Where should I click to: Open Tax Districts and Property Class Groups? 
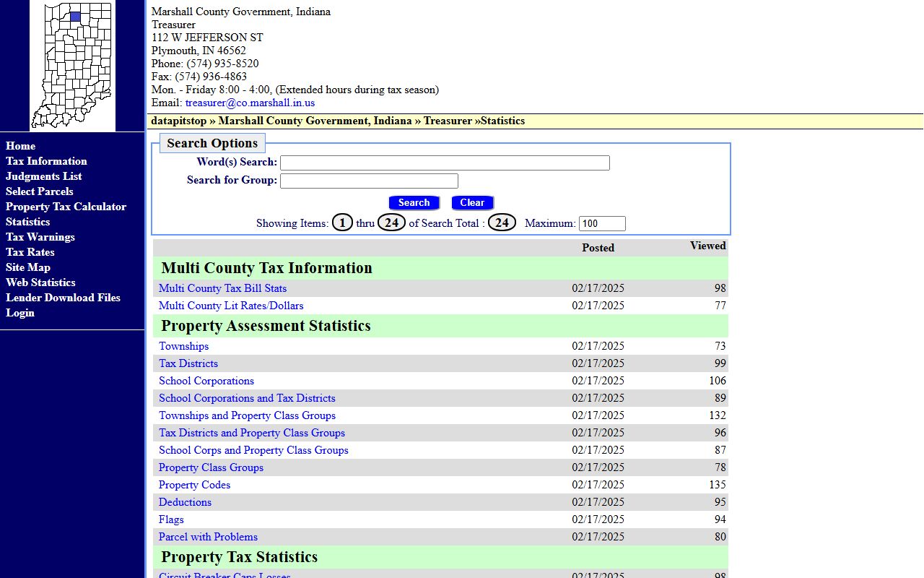[252, 433]
